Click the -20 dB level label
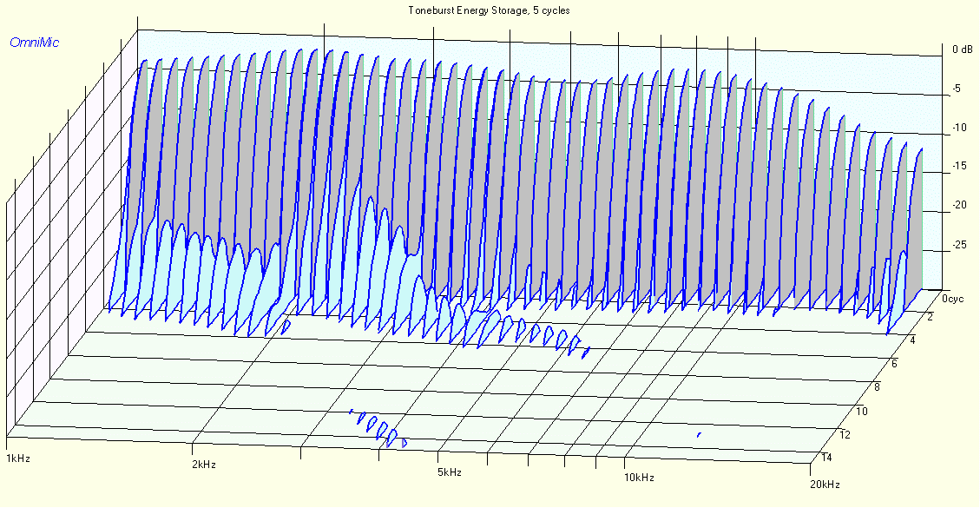Viewport: 980px width, 508px height. pyautogui.click(x=959, y=205)
